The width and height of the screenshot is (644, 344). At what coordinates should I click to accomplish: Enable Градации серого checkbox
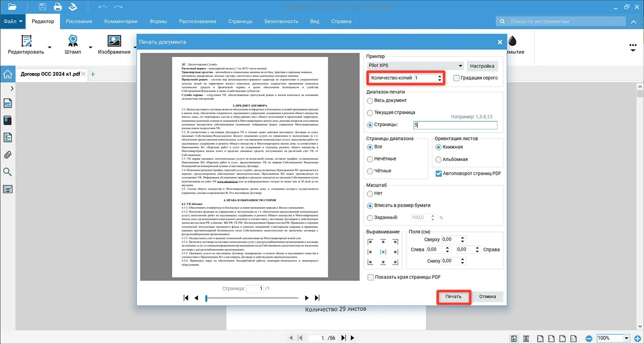click(x=456, y=78)
